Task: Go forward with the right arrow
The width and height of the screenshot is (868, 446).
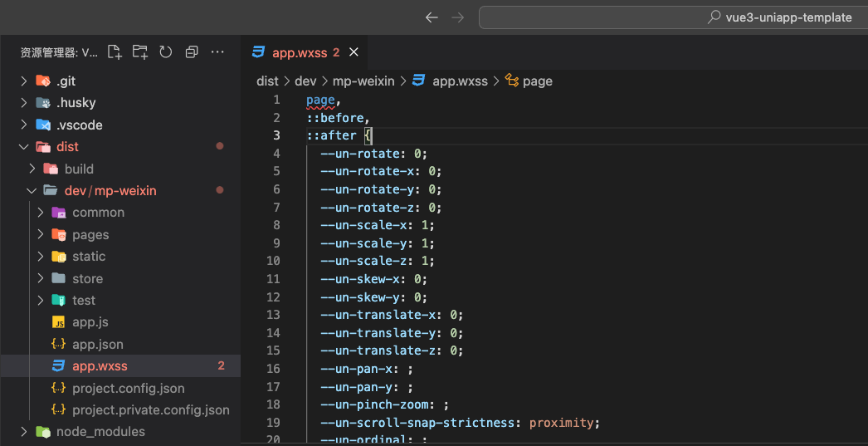Action: click(458, 17)
